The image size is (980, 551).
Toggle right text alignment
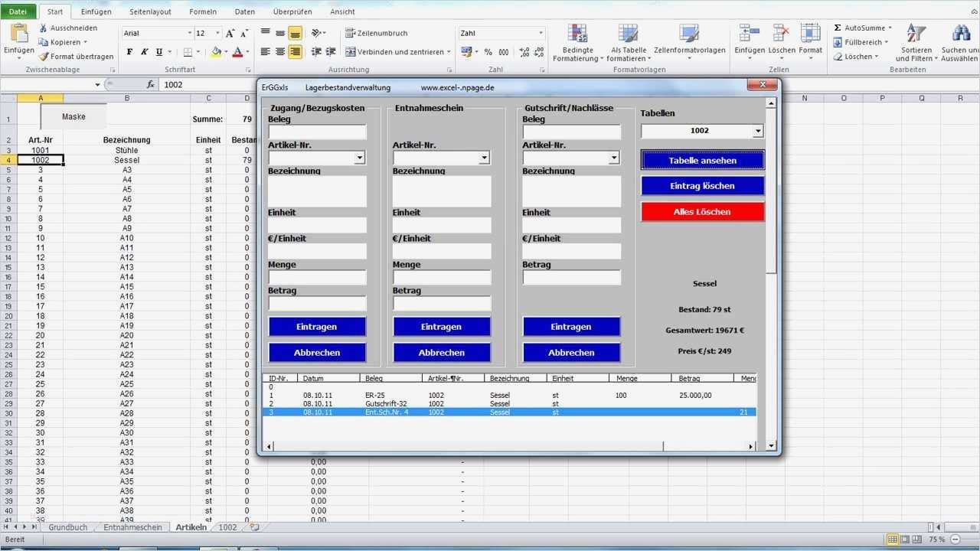(x=295, y=52)
